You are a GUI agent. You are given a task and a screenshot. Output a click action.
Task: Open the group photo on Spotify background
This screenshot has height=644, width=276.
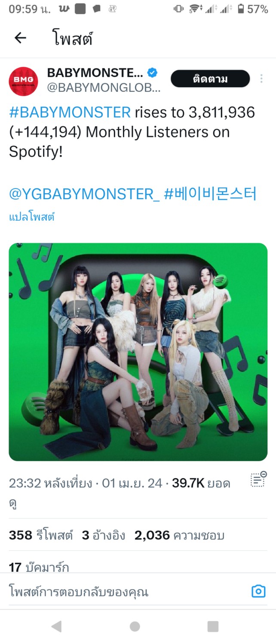138,352
